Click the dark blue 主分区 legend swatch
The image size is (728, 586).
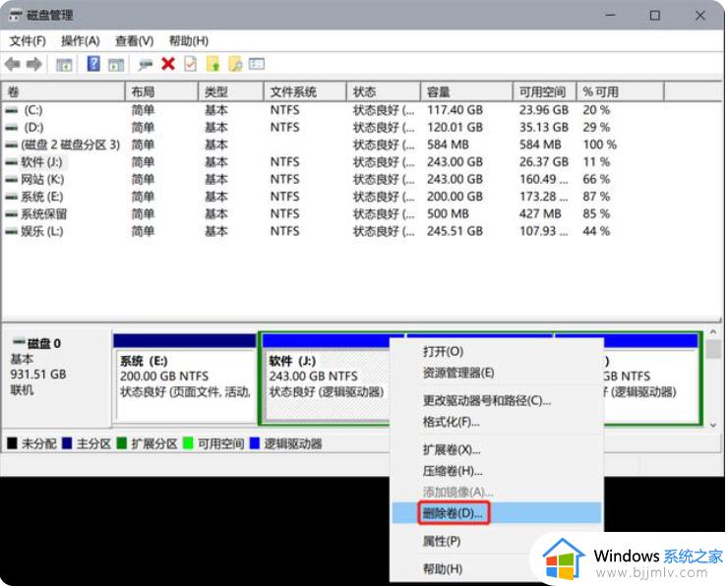(x=67, y=443)
